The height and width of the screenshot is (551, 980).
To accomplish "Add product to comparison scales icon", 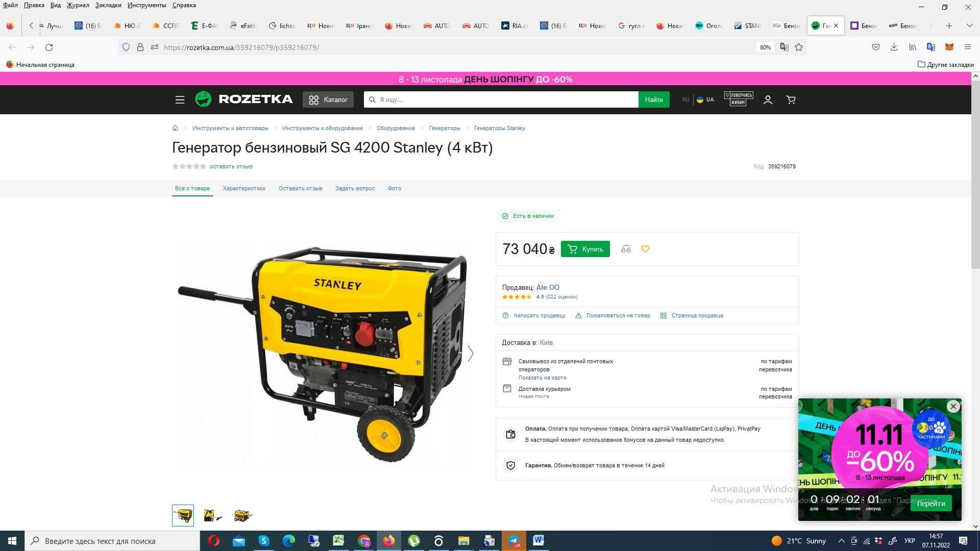I will (626, 249).
